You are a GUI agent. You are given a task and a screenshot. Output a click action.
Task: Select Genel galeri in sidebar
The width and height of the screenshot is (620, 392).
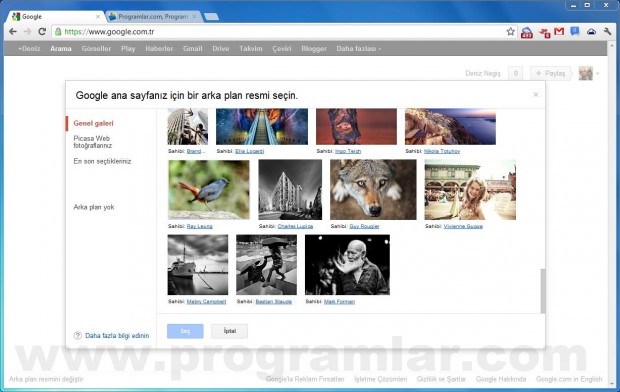coord(93,123)
